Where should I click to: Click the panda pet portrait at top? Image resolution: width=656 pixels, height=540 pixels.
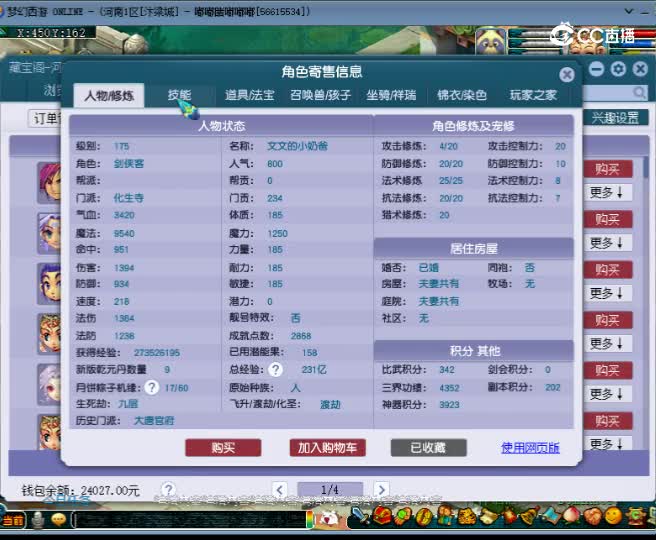(491, 41)
